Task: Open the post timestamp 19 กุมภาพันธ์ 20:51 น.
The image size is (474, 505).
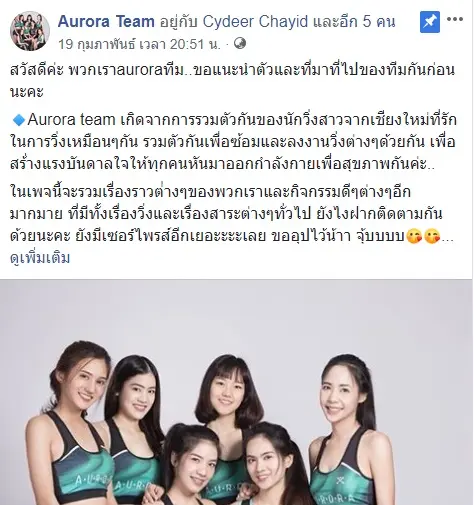Action: [140, 44]
